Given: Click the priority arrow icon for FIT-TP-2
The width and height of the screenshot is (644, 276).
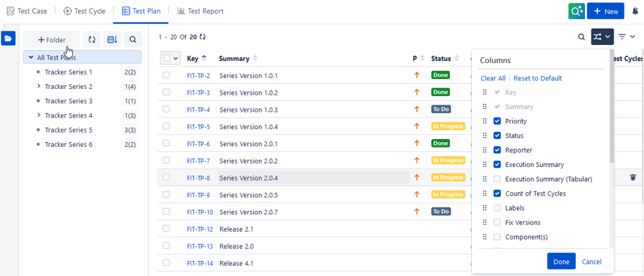Looking at the screenshot, I should click(x=417, y=75).
